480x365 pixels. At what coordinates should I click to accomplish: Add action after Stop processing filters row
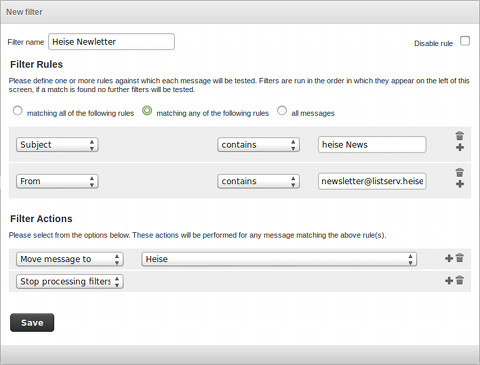click(449, 281)
